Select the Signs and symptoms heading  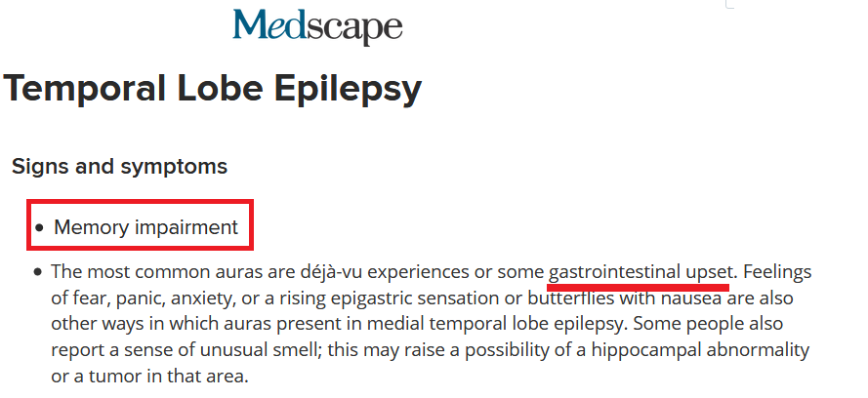[x=119, y=167]
